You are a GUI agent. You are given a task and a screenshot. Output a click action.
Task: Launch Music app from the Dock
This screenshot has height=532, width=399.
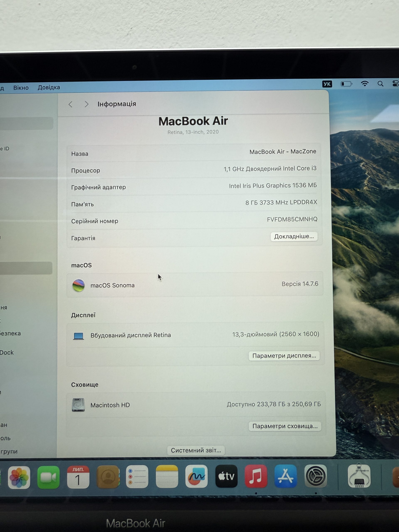pos(256,476)
